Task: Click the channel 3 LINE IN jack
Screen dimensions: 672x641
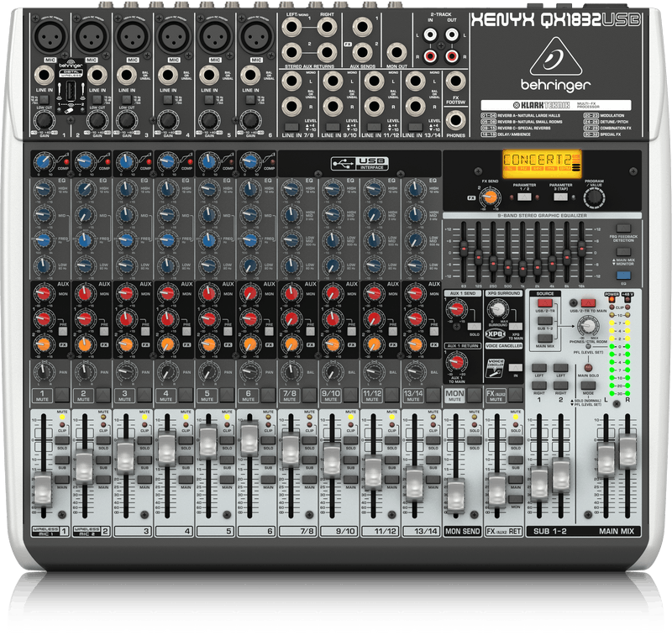Action: coord(127,76)
